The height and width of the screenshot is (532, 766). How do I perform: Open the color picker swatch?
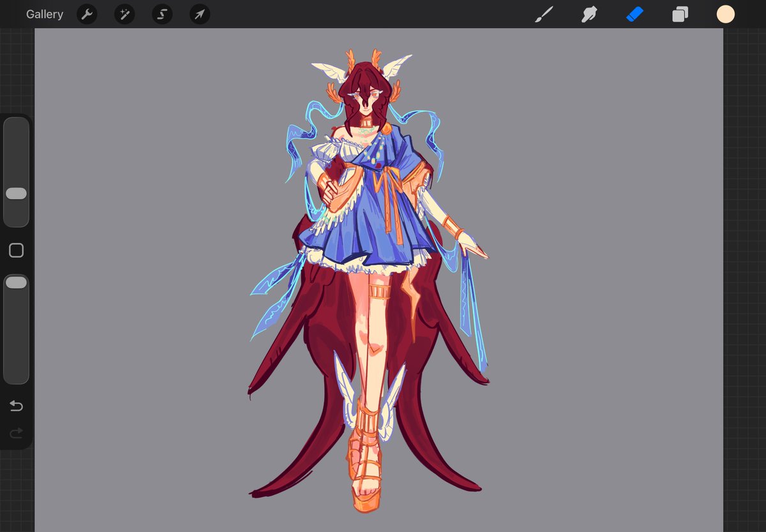pyautogui.click(x=726, y=14)
